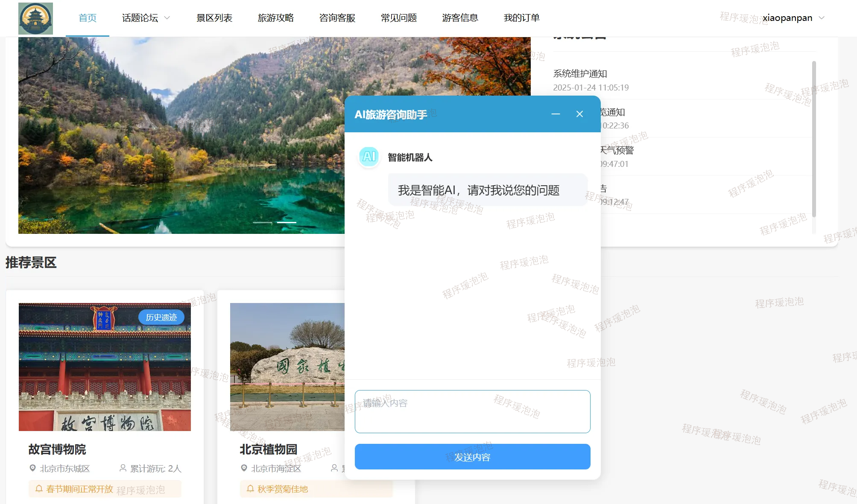
Task: Minimize the AI travel assistant window
Action: point(556,114)
